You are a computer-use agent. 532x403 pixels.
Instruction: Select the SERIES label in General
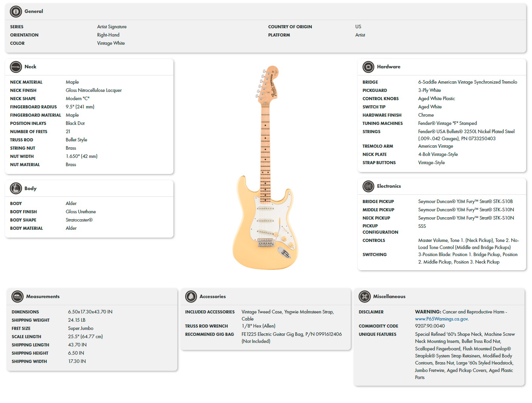[x=17, y=26]
